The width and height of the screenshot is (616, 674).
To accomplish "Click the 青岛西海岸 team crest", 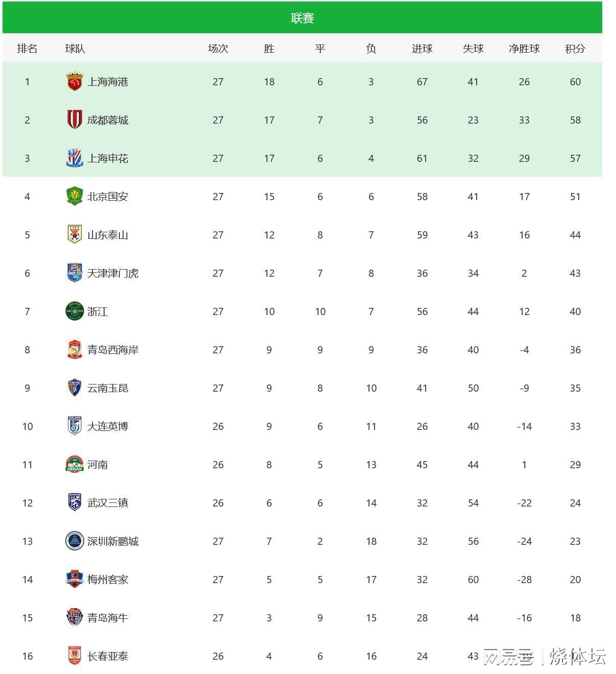I will (x=75, y=350).
